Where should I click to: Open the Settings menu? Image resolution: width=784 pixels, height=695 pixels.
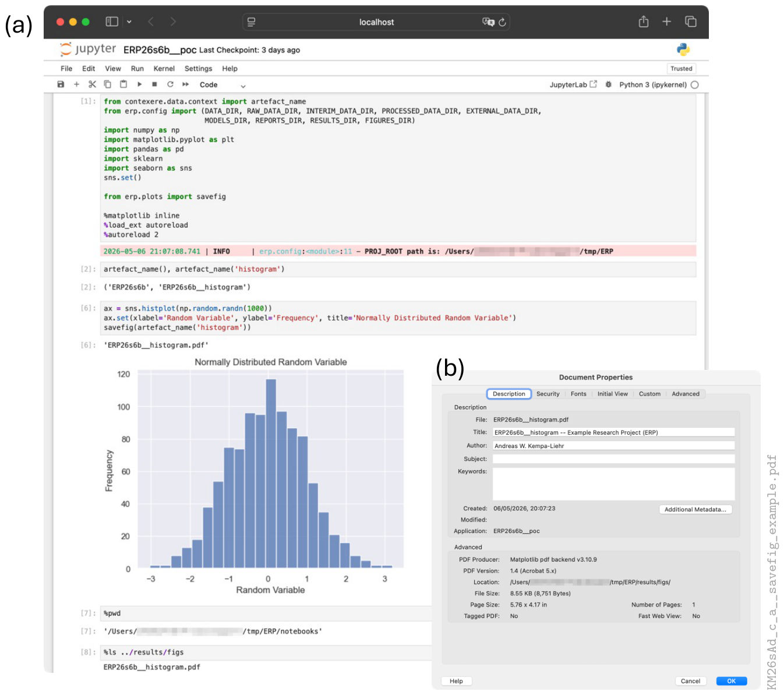click(x=199, y=68)
